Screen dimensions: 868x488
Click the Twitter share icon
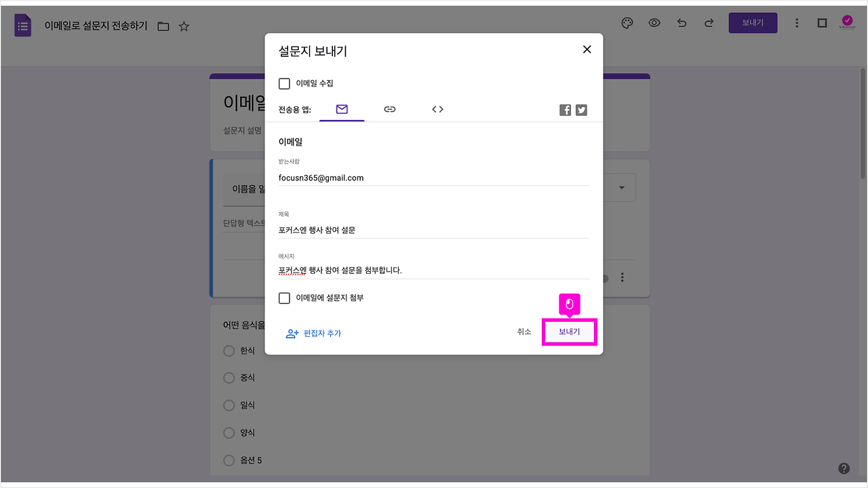coord(581,109)
